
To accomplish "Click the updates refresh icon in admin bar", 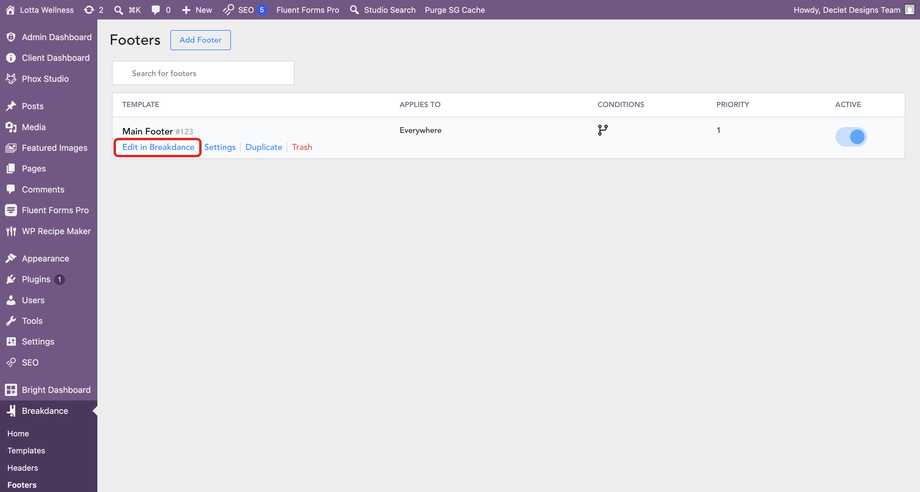I will coord(89,10).
